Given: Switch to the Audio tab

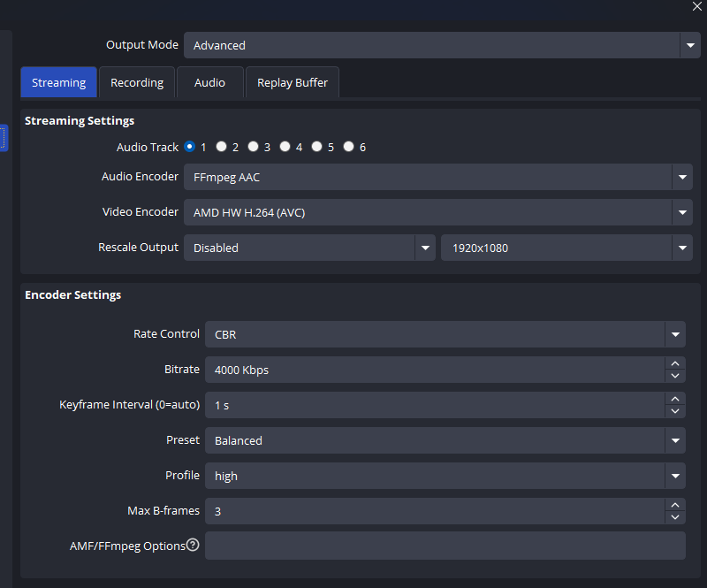Looking at the screenshot, I should point(210,82).
